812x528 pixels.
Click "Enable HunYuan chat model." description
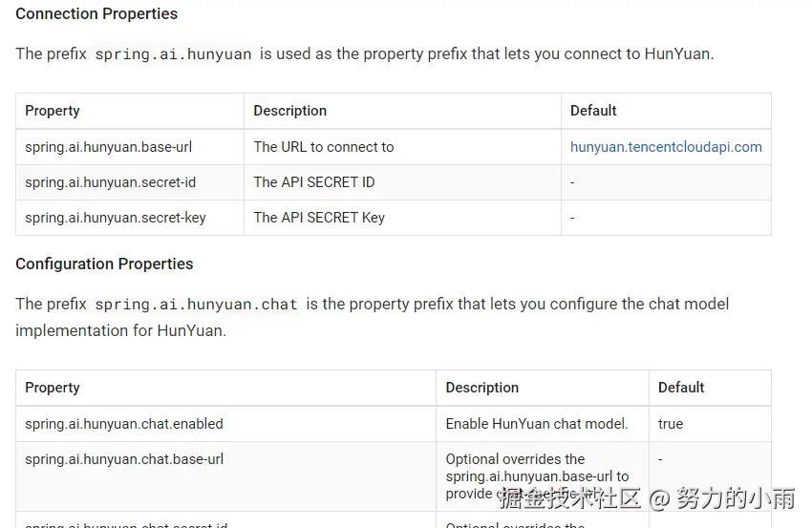click(537, 424)
